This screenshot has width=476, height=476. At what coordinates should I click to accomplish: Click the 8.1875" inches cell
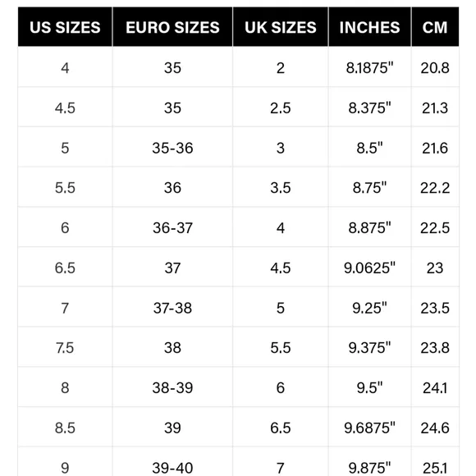click(x=370, y=67)
